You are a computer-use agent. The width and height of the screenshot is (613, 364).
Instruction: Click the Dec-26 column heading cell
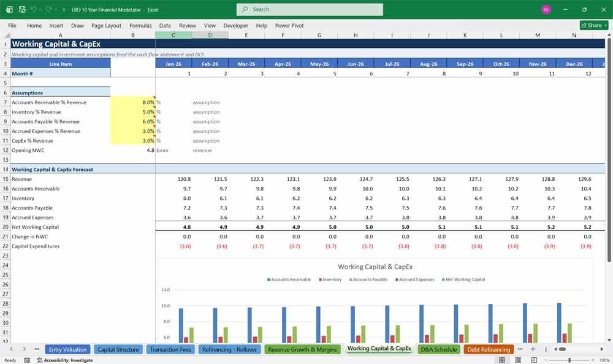coord(574,64)
